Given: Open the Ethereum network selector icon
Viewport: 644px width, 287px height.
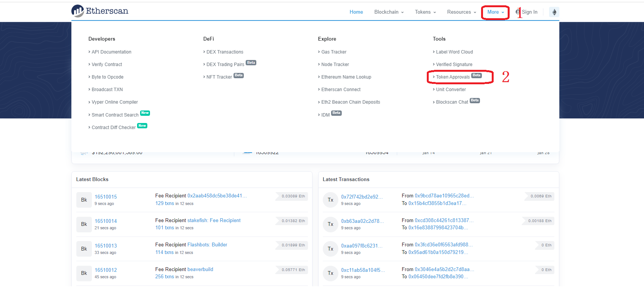Looking at the screenshot, I should click(x=554, y=12).
